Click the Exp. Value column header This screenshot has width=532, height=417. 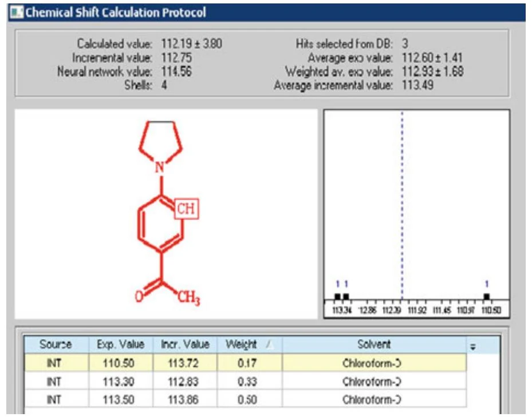(120, 344)
